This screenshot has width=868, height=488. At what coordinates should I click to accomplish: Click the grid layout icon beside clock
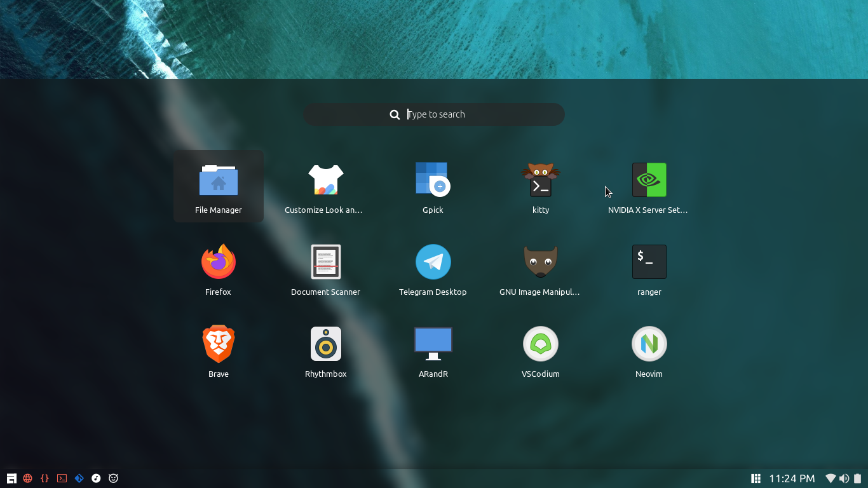(756, 478)
